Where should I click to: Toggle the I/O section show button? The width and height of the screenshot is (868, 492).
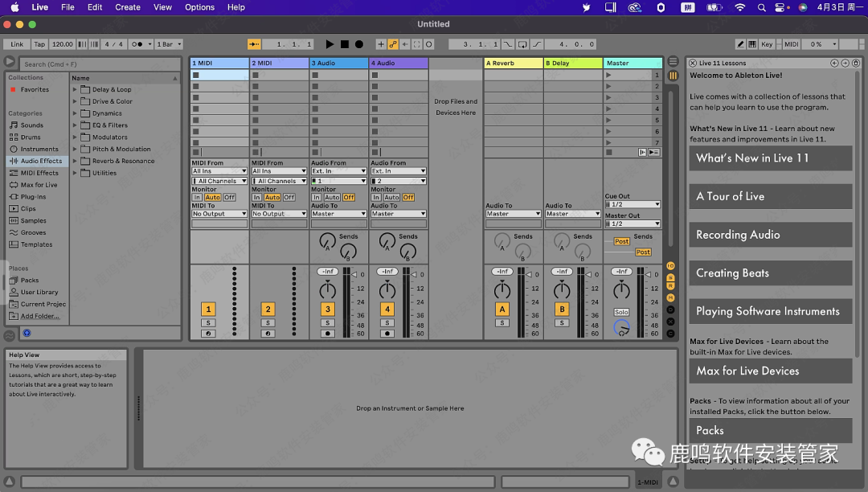tap(670, 266)
